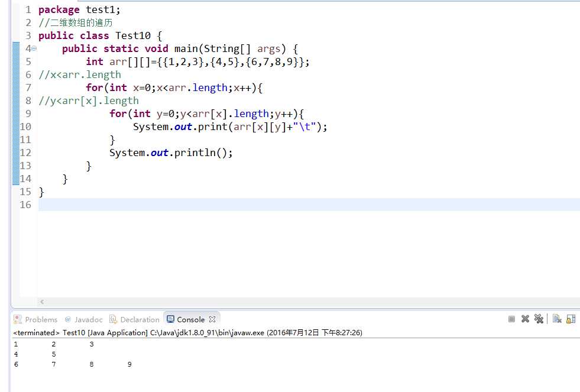The height and width of the screenshot is (392, 580).
Task: Click line number 5 in the gutter
Action: coord(28,61)
